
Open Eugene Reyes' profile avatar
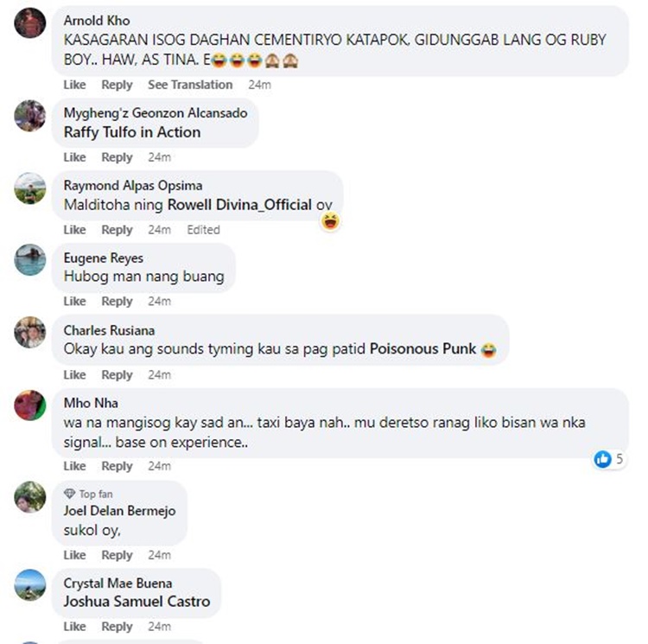pos(29,260)
